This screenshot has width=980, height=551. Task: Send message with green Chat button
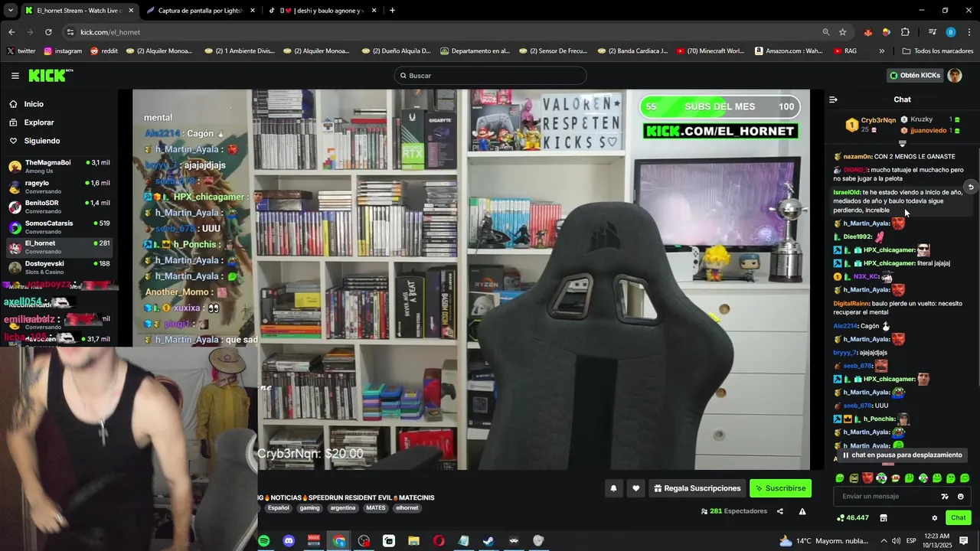point(959,518)
